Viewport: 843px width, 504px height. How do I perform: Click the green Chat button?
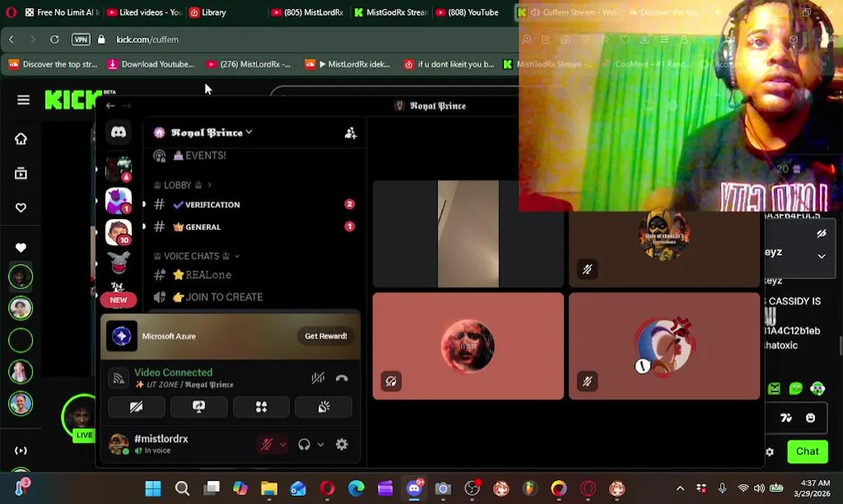[x=807, y=451]
